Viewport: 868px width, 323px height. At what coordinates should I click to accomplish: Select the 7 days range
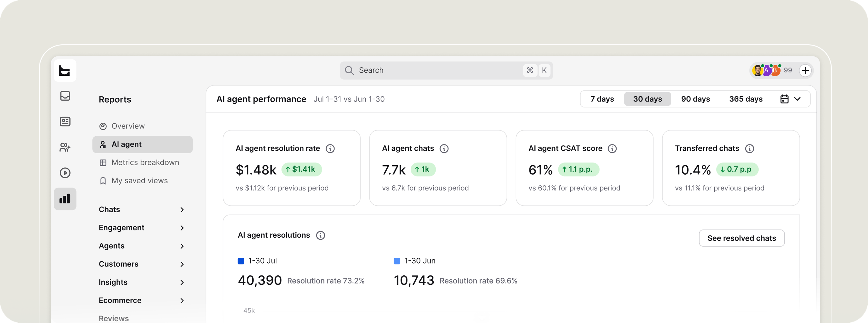[602, 99]
